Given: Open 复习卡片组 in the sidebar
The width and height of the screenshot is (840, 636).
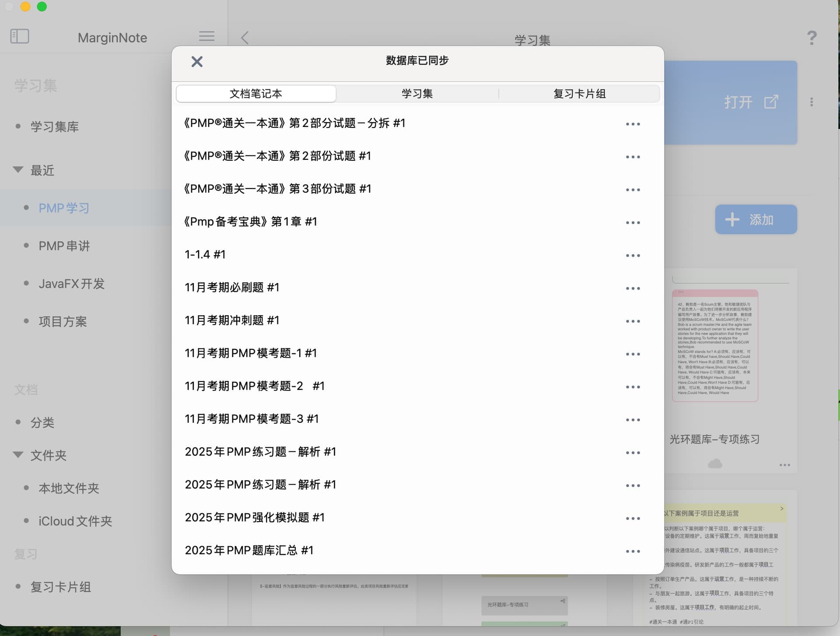Looking at the screenshot, I should [x=60, y=587].
